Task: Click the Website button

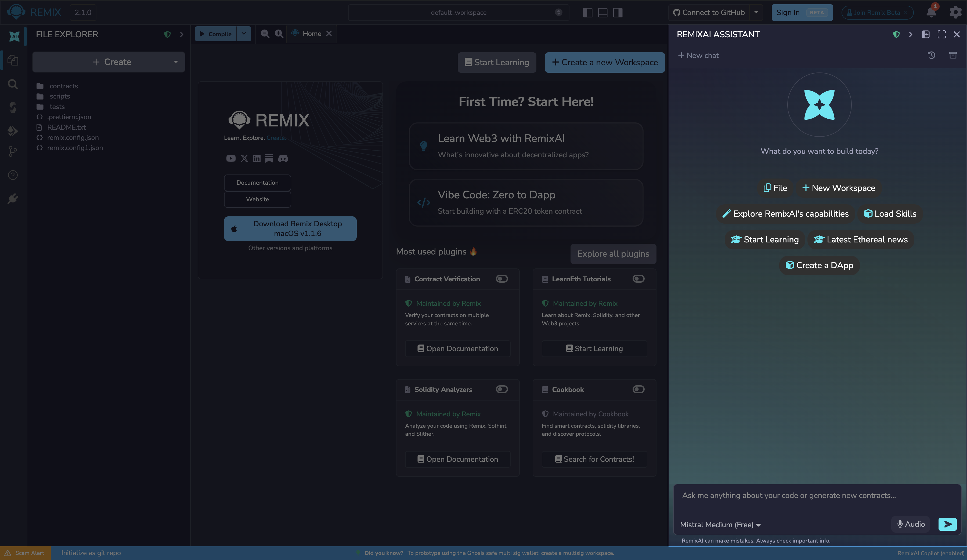Action: (x=258, y=199)
